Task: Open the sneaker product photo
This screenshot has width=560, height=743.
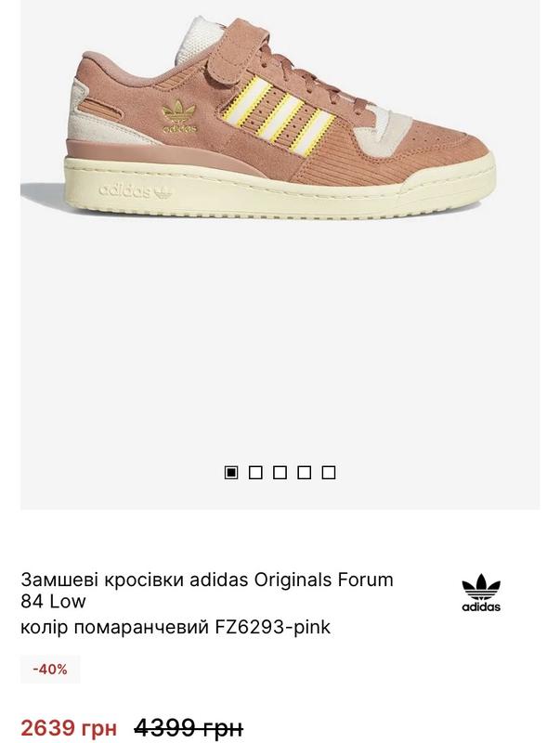Action: (281, 117)
